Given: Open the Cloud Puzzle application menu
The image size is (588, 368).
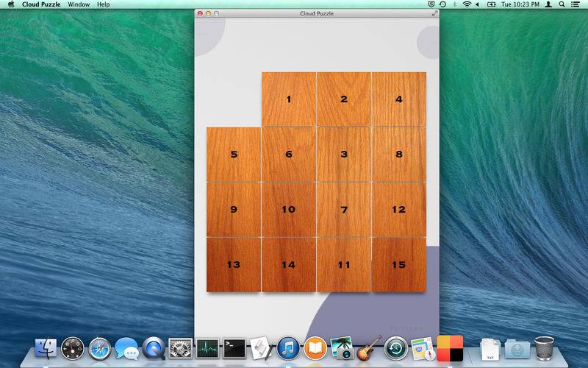Looking at the screenshot, I should click(x=41, y=4).
